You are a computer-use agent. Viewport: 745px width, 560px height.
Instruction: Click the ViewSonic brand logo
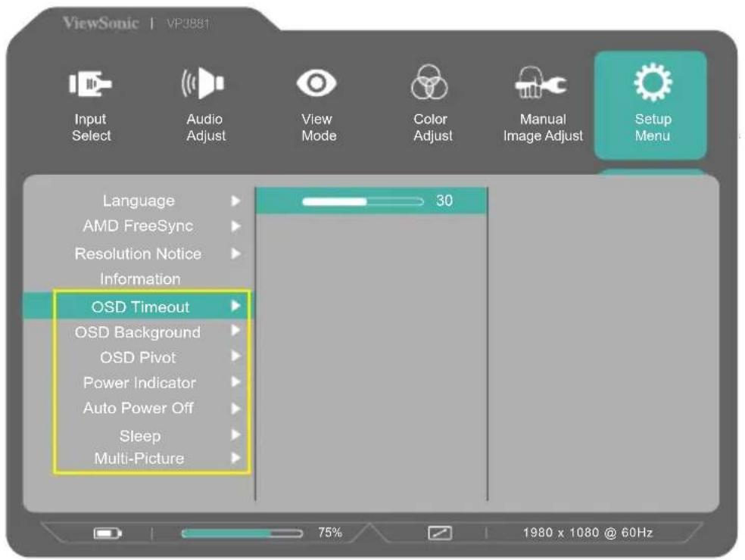click(x=100, y=23)
